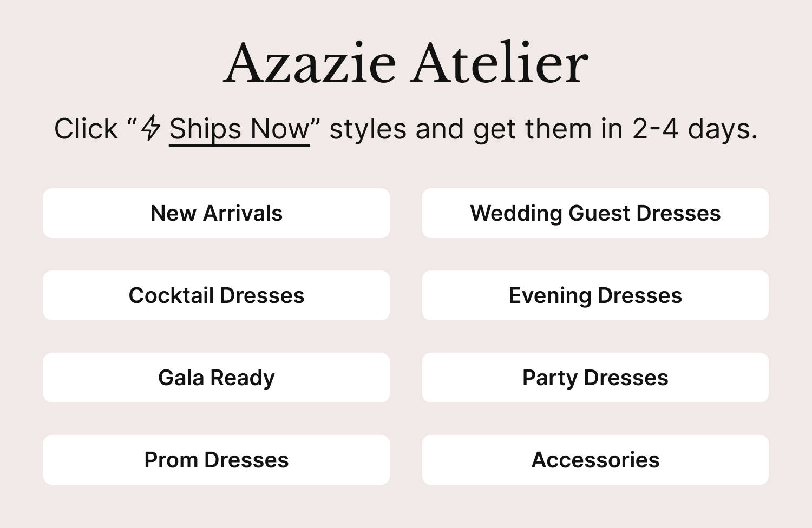Viewport: 812px width, 528px height.
Task: View the Prom Dresses category
Action: coord(217,460)
